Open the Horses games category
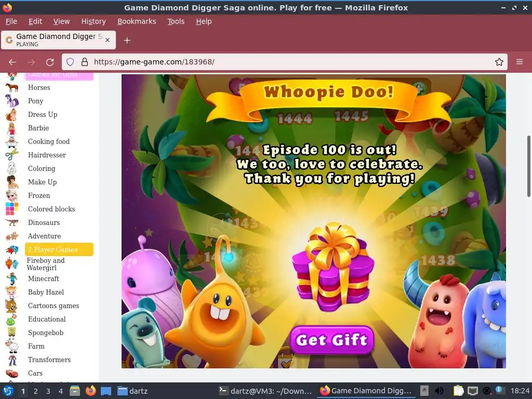 39,87
